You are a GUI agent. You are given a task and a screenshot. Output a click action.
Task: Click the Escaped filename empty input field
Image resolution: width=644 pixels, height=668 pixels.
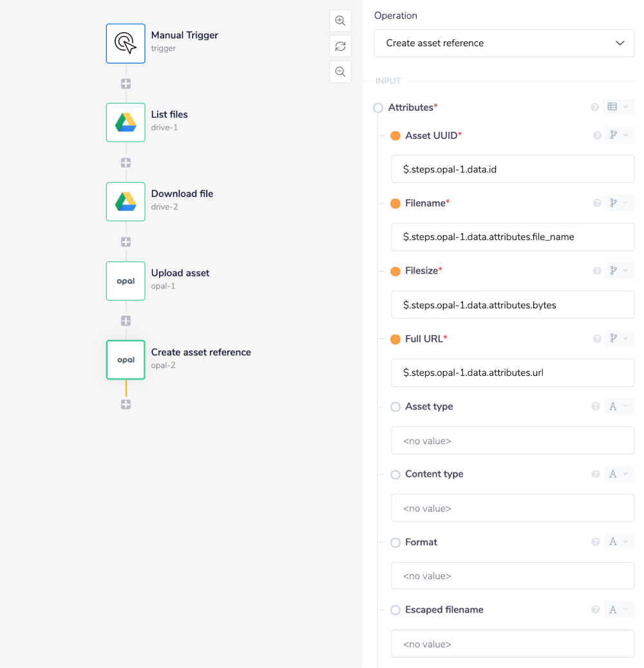[513, 644]
